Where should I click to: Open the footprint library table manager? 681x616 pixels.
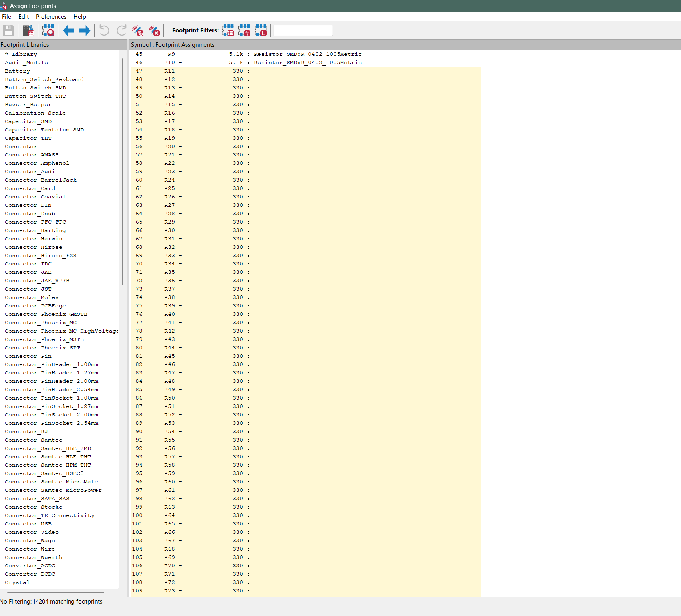pos(28,31)
